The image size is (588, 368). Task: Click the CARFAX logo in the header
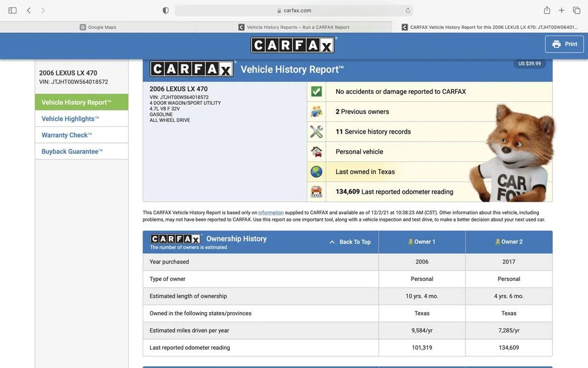pos(293,45)
